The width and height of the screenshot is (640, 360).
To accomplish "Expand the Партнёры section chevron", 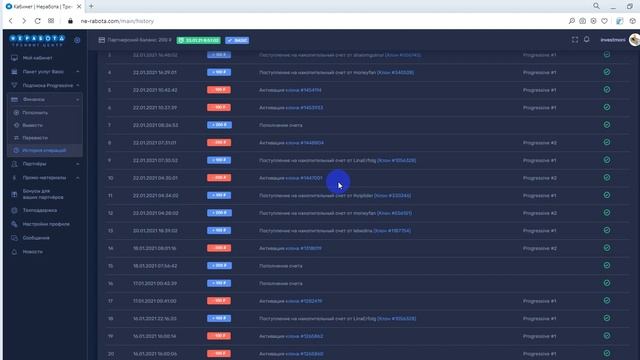I will pyautogui.click(x=78, y=164).
